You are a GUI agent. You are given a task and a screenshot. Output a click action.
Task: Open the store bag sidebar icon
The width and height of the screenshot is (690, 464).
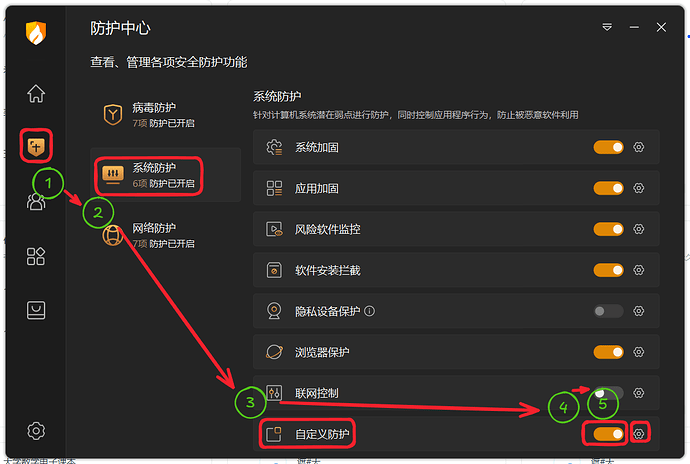click(36, 311)
